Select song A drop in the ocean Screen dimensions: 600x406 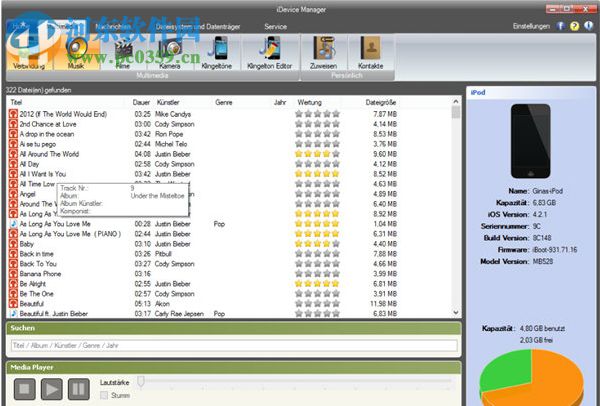click(47, 134)
